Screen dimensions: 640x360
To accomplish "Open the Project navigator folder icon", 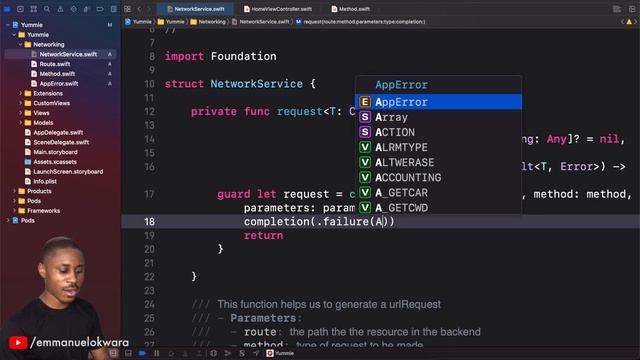I will [7, 9].
